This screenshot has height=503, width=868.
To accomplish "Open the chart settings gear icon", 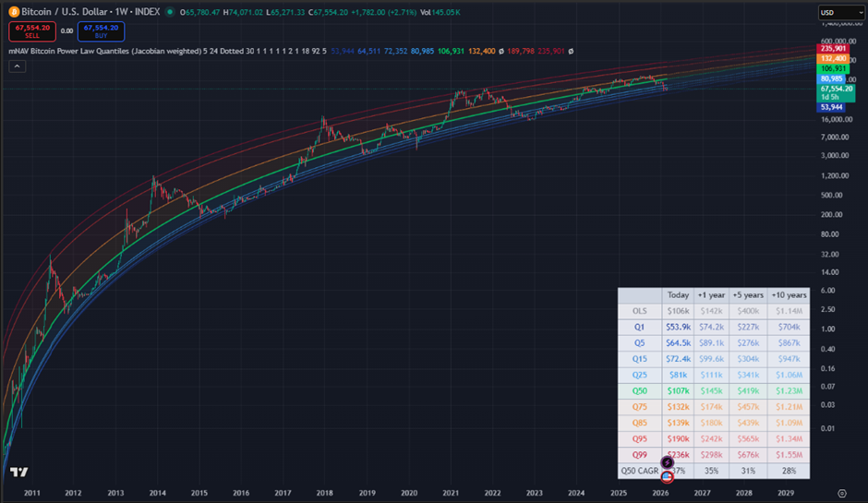I will (841, 494).
